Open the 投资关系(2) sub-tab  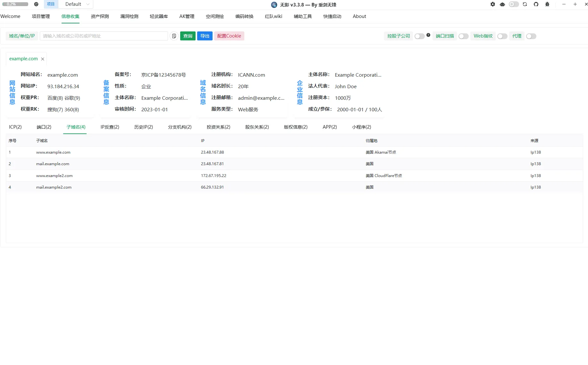click(x=219, y=127)
